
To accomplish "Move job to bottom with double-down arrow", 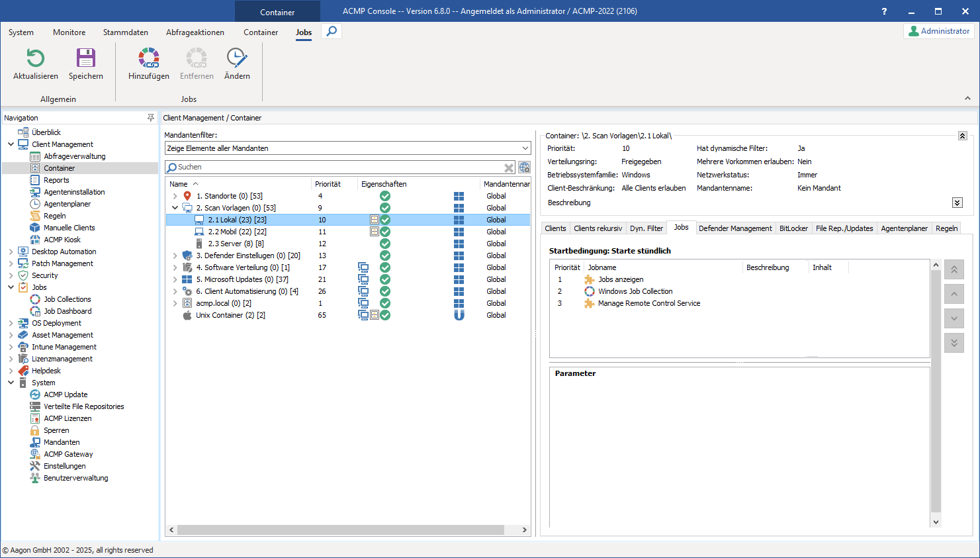I will click(954, 343).
